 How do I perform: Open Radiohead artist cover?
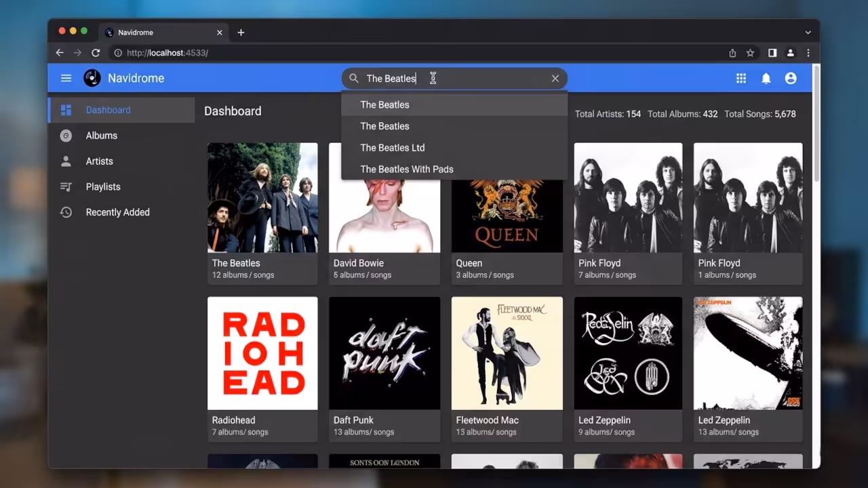pos(262,353)
